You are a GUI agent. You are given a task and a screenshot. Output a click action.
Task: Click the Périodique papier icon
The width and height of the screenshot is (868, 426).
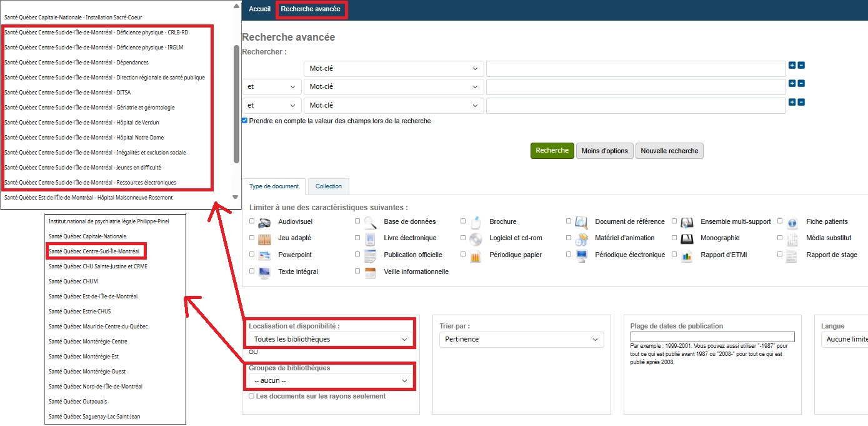[x=476, y=255]
